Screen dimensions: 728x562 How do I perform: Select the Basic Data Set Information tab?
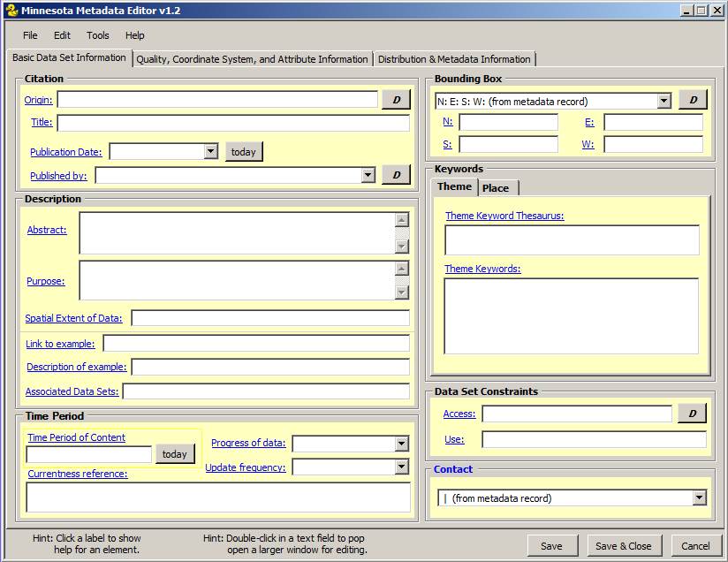click(69, 57)
